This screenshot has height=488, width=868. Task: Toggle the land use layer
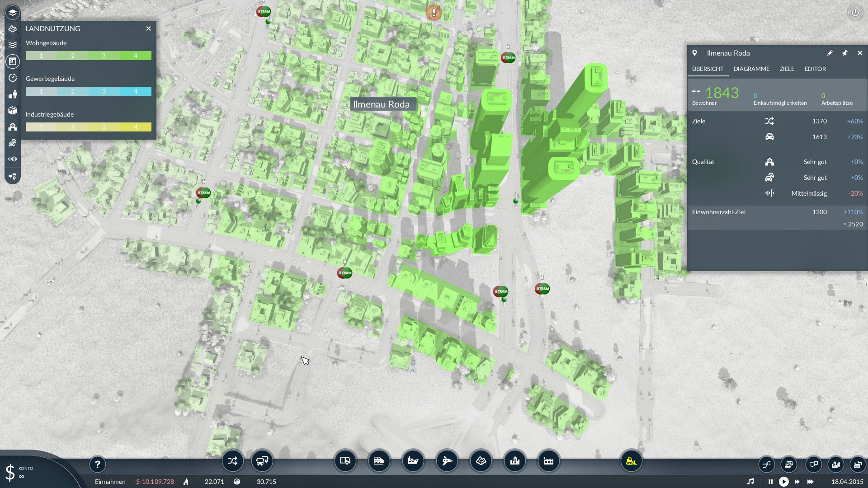(x=13, y=61)
